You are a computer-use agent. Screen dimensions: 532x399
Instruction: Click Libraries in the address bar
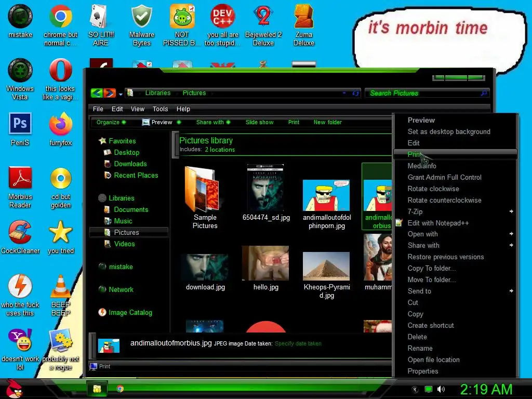158,93
